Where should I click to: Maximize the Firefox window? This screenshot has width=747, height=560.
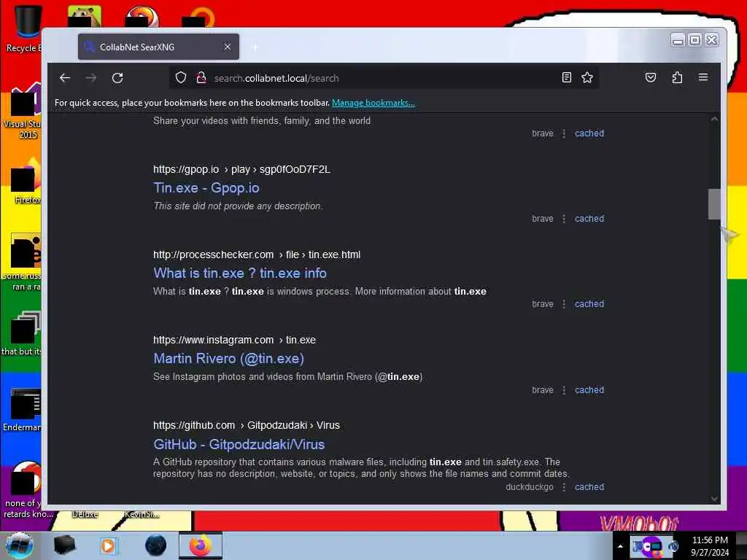tap(694, 41)
